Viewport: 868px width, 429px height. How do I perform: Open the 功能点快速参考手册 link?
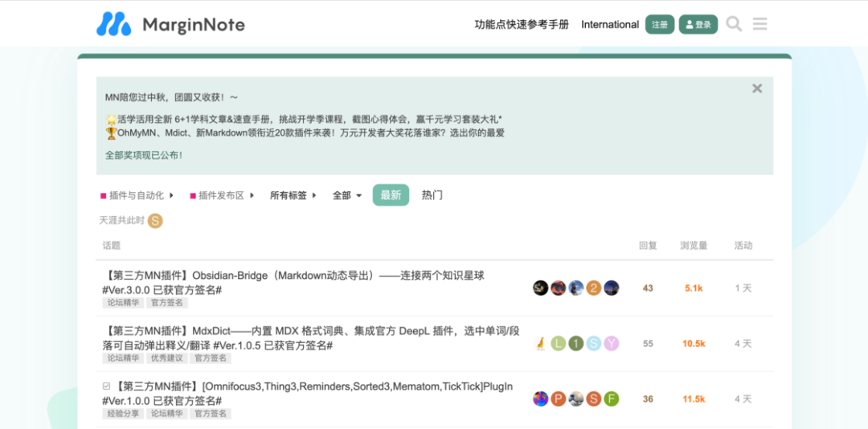(x=522, y=24)
